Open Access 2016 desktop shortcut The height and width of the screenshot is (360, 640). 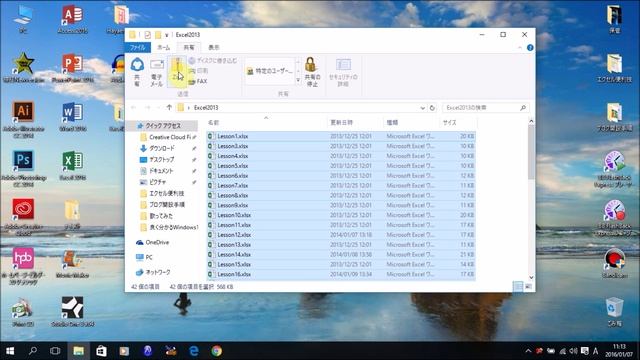tap(73, 20)
